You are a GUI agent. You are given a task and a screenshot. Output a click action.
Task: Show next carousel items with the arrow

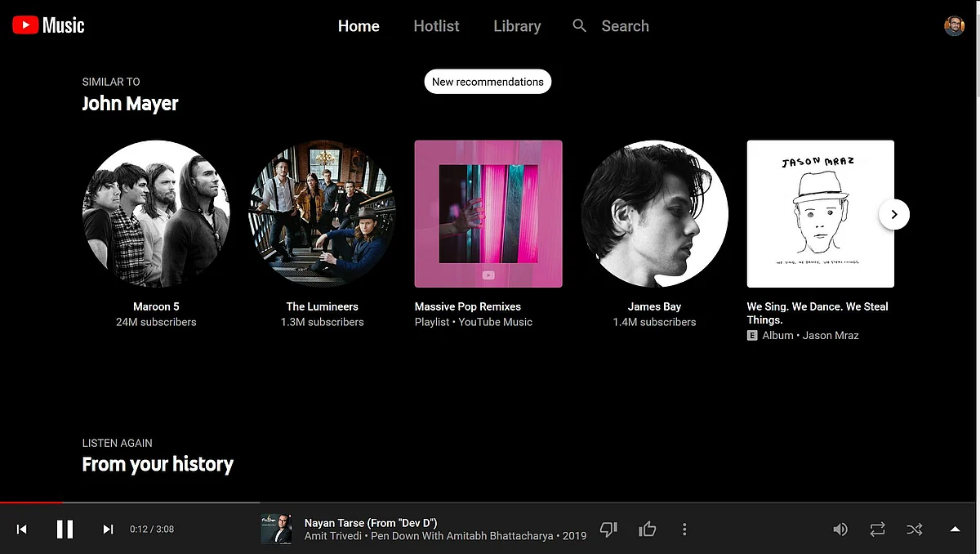(894, 214)
